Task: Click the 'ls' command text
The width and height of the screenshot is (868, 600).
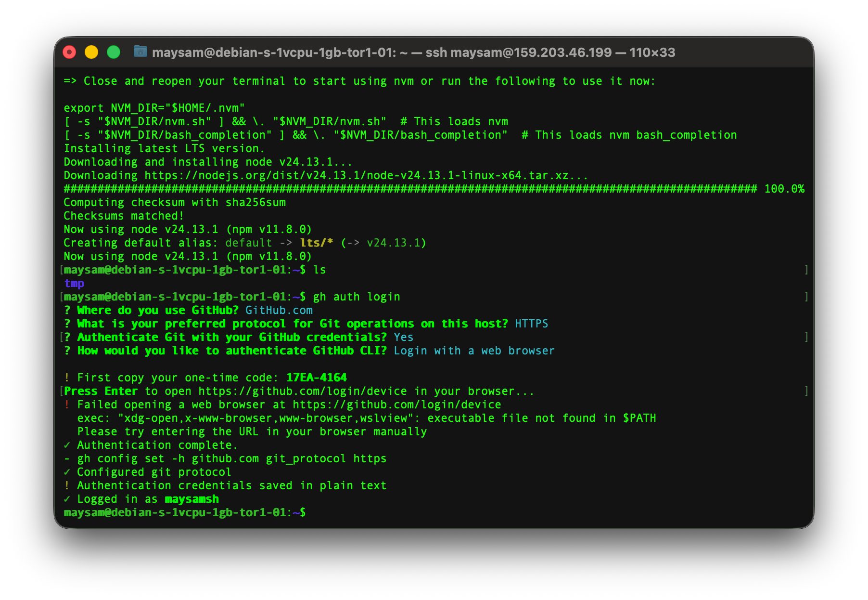Action: pyautogui.click(x=319, y=270)
